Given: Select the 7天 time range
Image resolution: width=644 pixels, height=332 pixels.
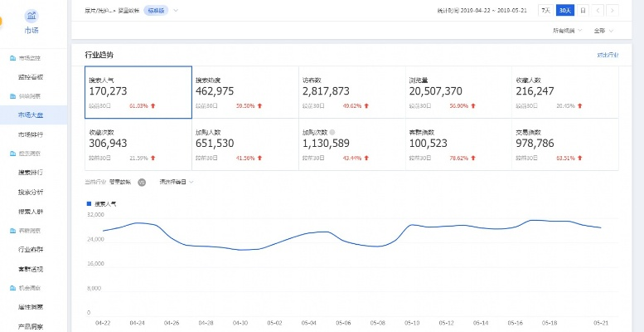Looking at the screenshot, I should point(545,11).
